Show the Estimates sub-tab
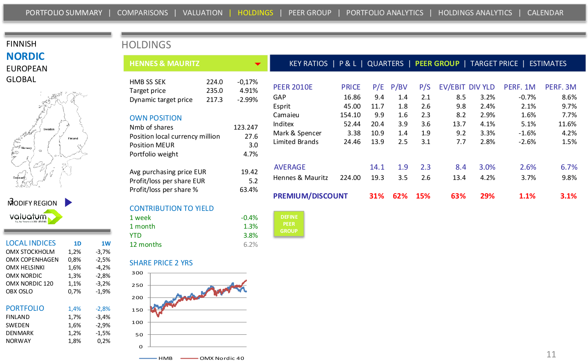 (x=548, y=64)
